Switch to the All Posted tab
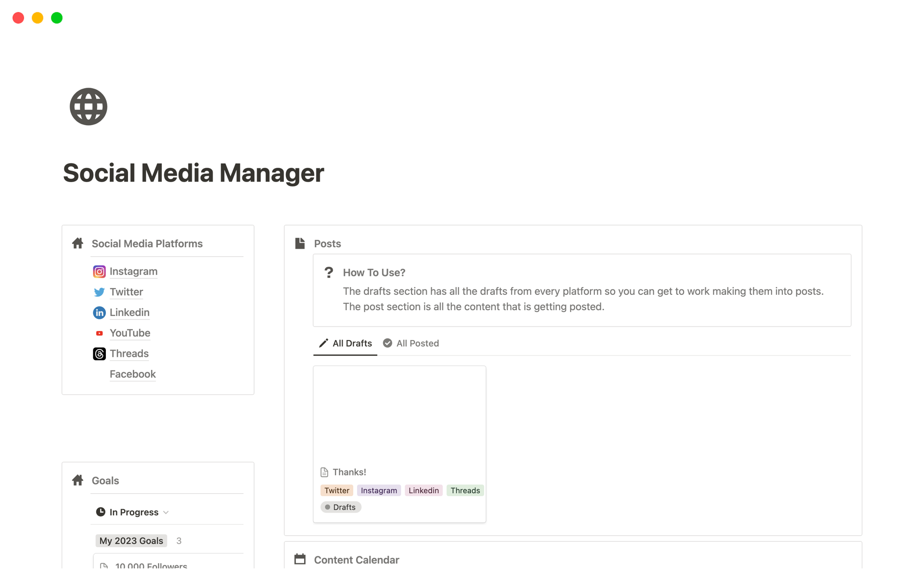 [417, 343]
